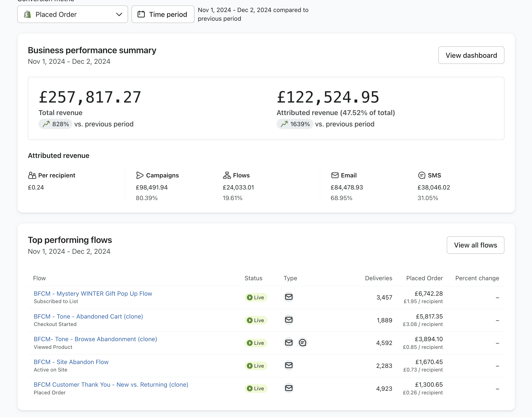
Task: Open the BFCM - Mystery WINTER Gift Pop Up Flow link
Action: click(93, 293)
